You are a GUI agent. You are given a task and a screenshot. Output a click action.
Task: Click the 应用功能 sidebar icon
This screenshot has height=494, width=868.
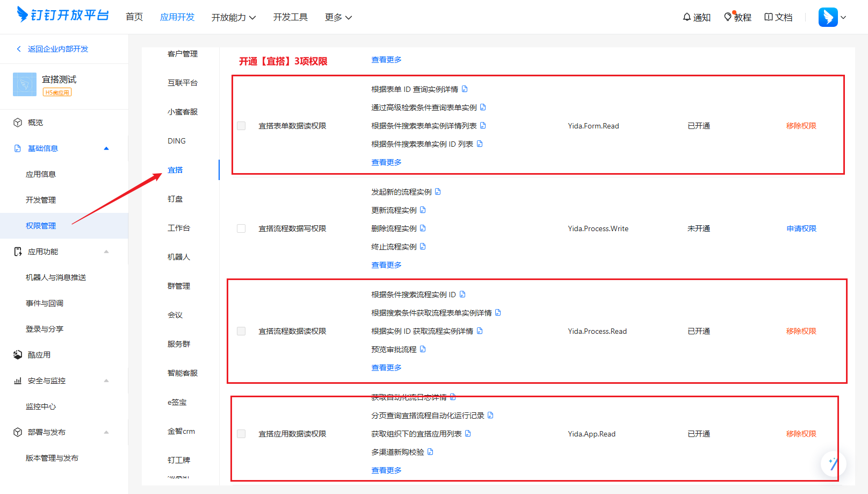[x=18, y=252]
